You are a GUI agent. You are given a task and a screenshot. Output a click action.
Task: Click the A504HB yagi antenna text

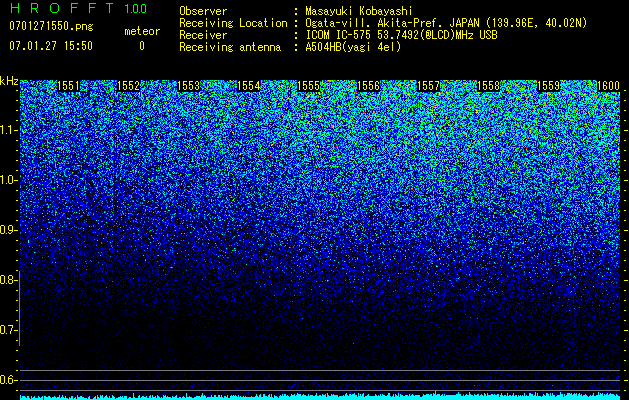(353, 47)
